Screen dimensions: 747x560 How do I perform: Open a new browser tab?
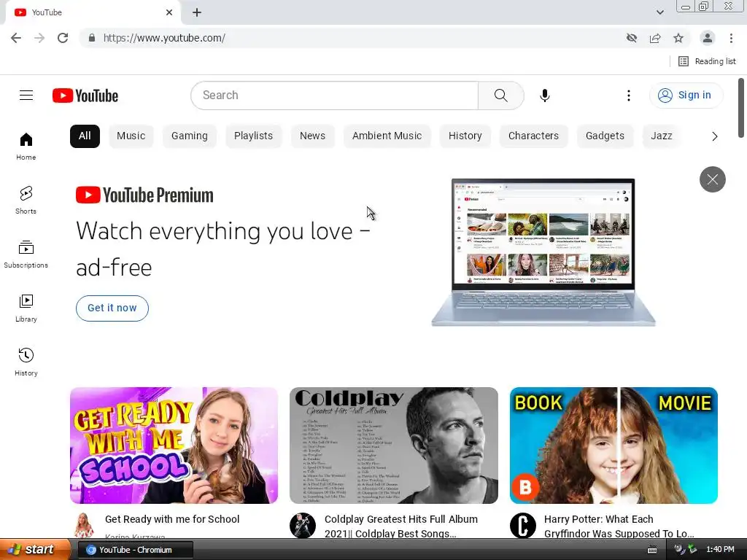point(197,12)
